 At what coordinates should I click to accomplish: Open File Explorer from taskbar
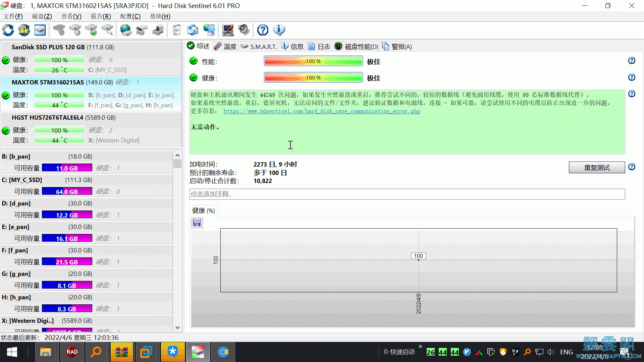(x=45, y=352)
